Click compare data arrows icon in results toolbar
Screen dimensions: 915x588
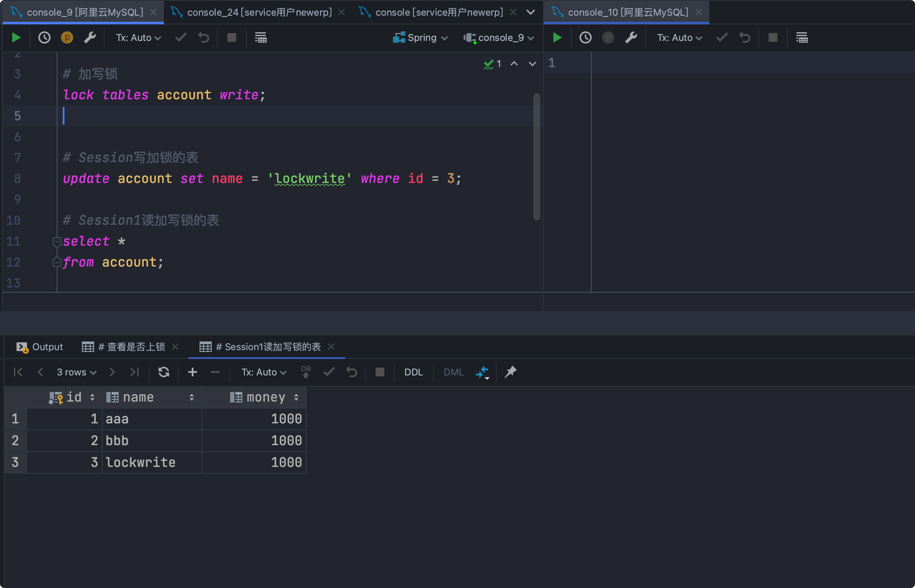click(x=482, y=372)
